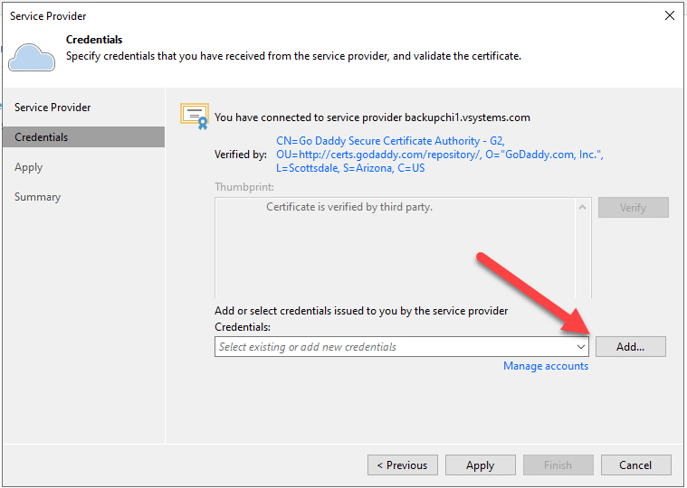The width and height of the screenshot is (687, 488).
Task: Click the Cancel button
Action: tap(636, 465)
